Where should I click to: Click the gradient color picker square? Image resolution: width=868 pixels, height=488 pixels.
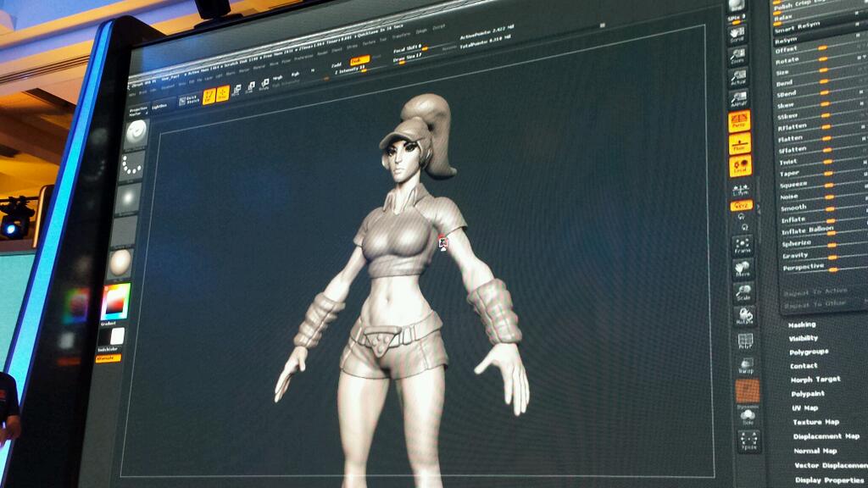click(x=115, y=302)
